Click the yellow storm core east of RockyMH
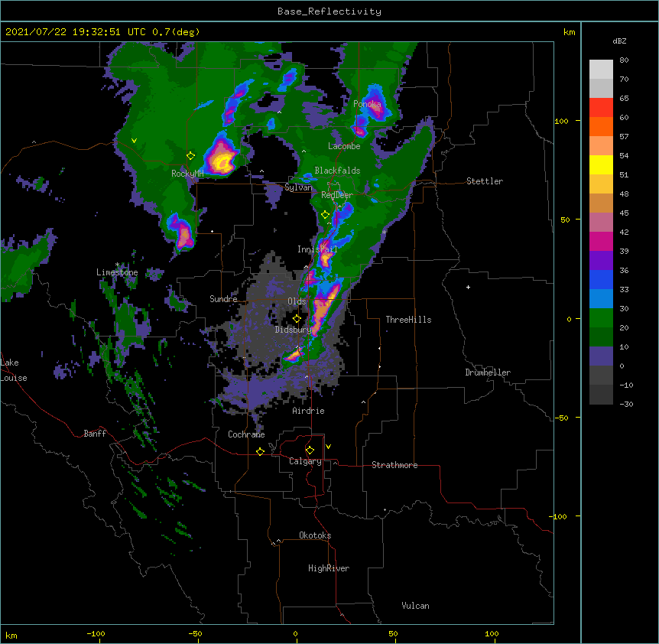The width and height of the screenshot is (659, 644). click(x=222, y=161)
